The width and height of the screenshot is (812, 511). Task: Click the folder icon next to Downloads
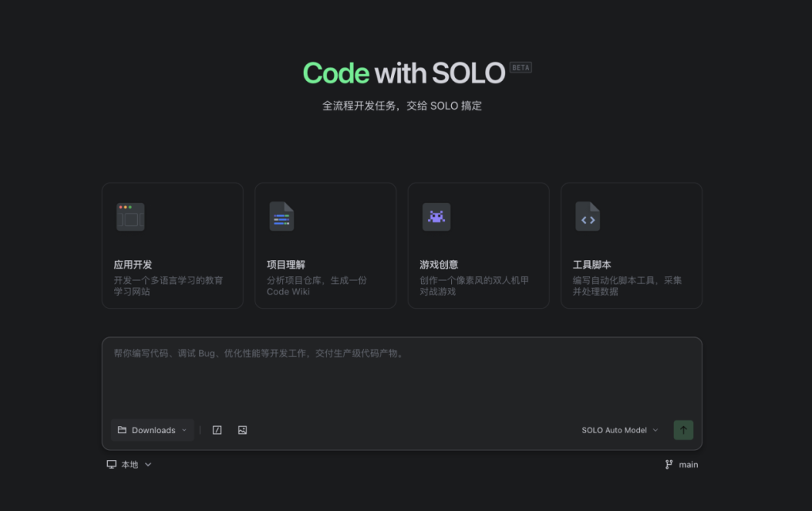point(123,429)
